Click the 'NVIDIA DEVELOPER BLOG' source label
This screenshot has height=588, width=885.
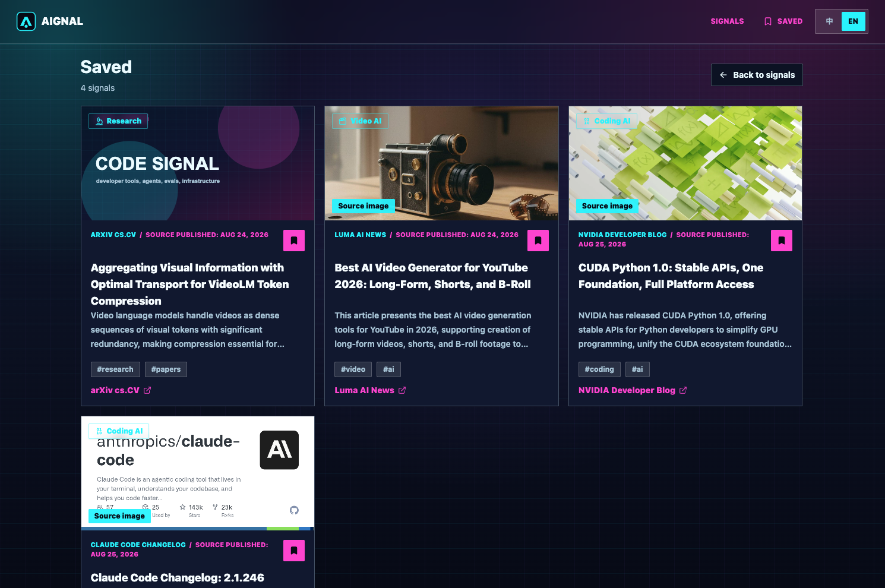(622, 235)
